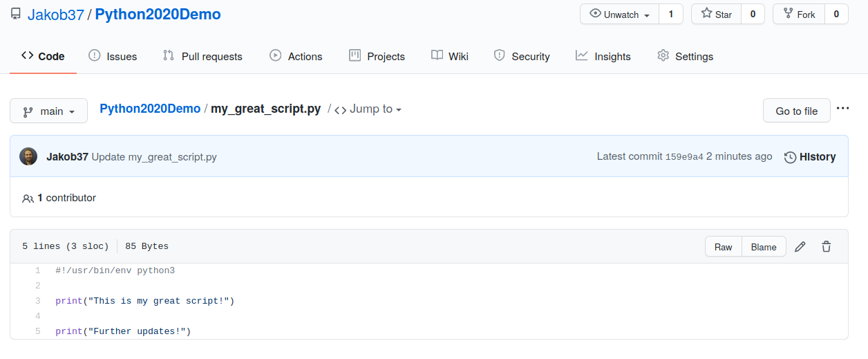Open commit hash 159e9a4
Viewport: 868px width, 359px height.
click(684, 157)
